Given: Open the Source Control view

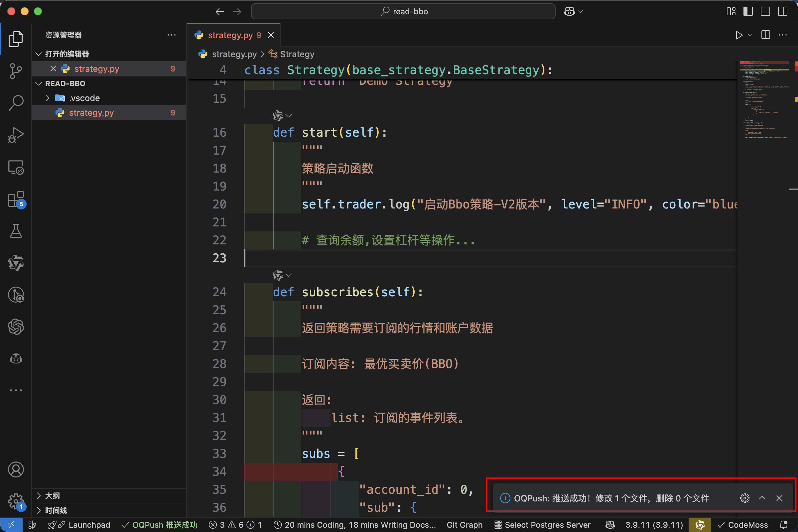Looking at the screenshot, I should click(x=16, y=71).
